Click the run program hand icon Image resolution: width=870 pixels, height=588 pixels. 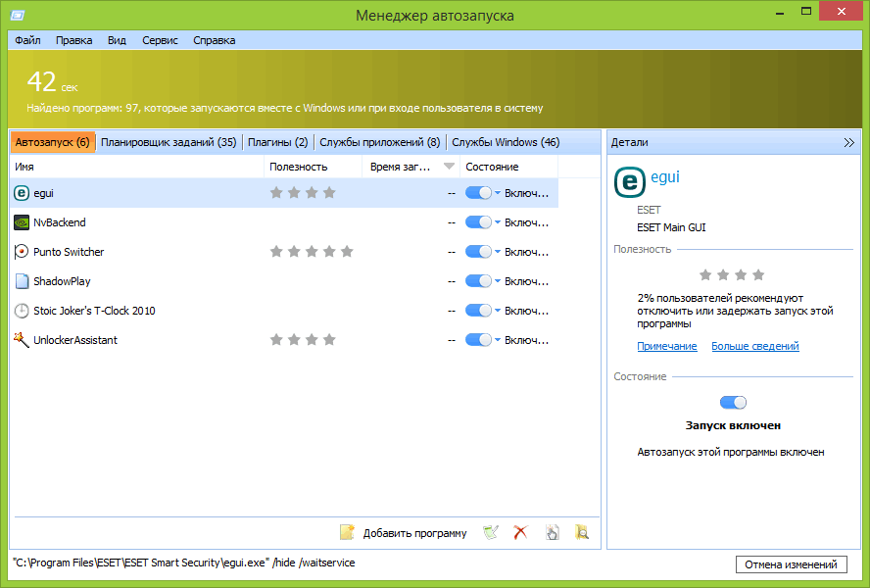(553, 533)
